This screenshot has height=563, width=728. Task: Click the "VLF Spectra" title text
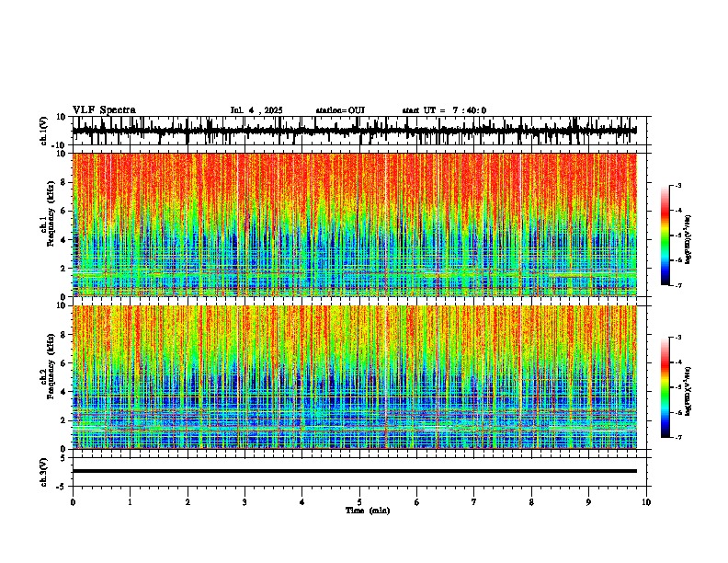pyautogui.click(x=104, y=110)
